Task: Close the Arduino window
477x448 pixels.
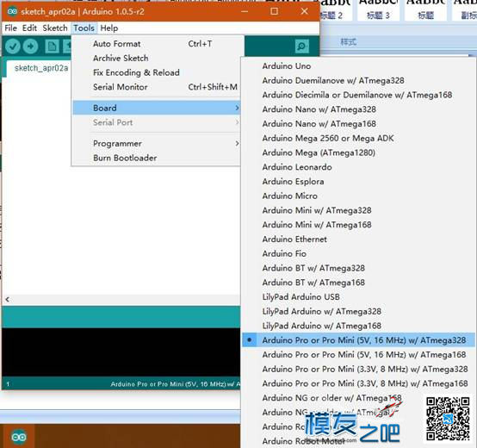Action: click(x=304, y=11)
